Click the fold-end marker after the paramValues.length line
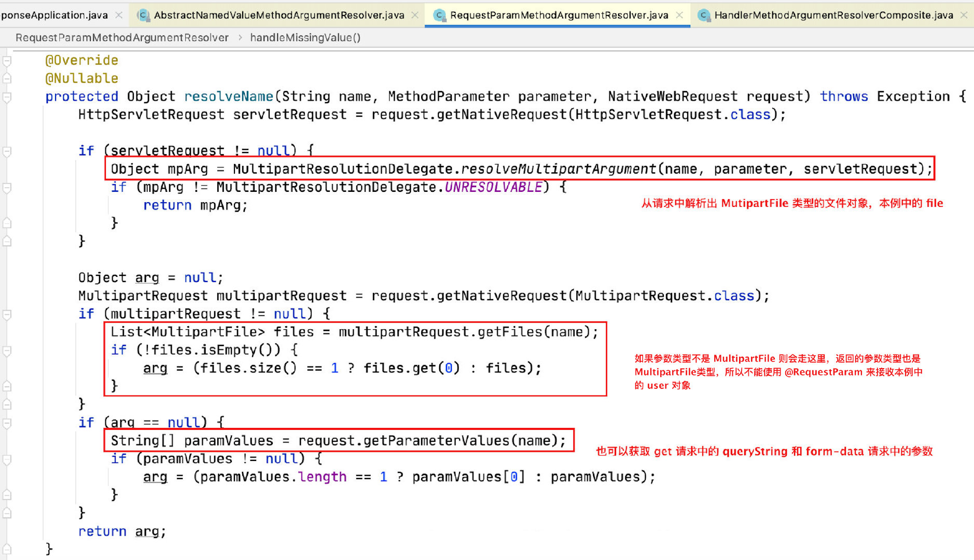 7,495
